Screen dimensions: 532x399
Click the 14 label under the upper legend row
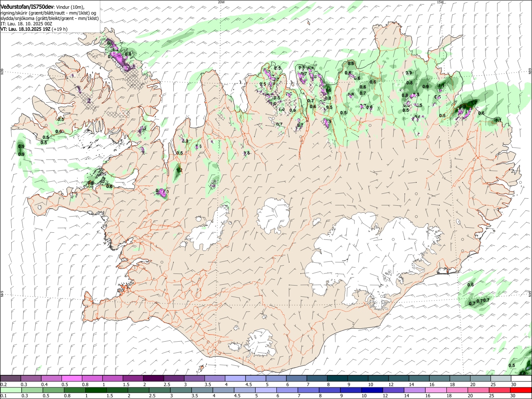click(x=411, y=384)
